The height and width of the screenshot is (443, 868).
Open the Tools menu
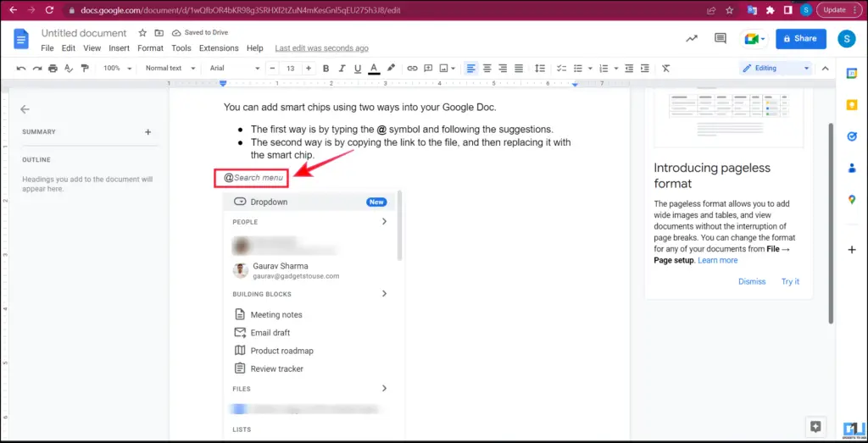pyautogui.click(x=181, y=48)
